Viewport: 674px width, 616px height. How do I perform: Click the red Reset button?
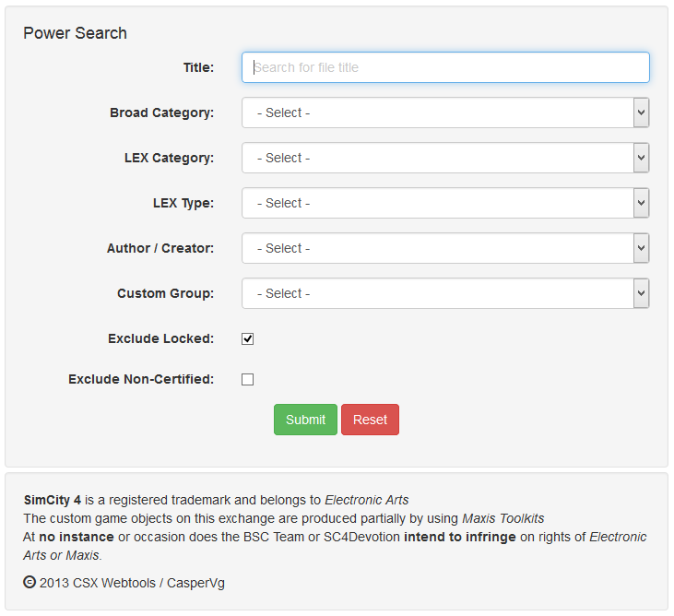tap(370, 420)
